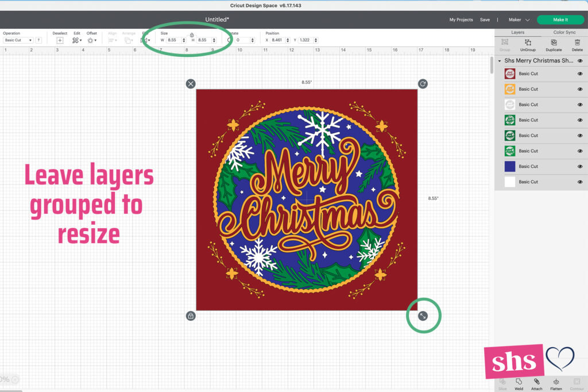The width and height of the screenshot is (588, 392).
Task: Select the solid white layer swatch
Action: (x=510, y=182)
